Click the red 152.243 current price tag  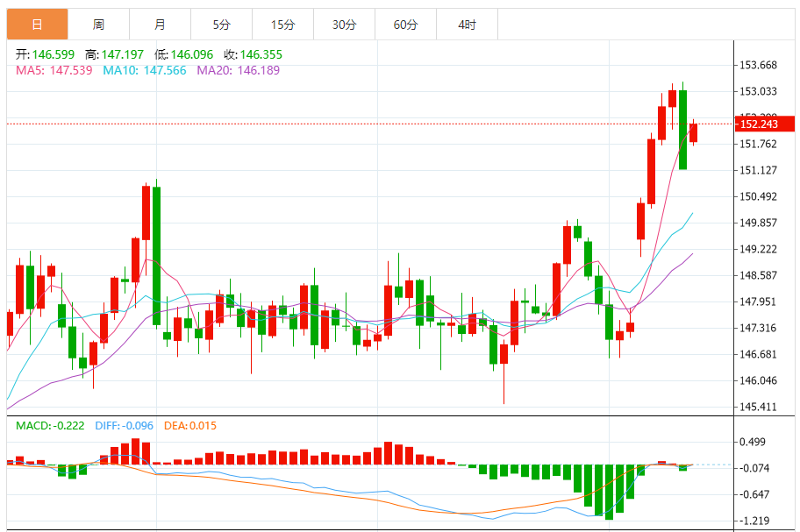point(760,124)
